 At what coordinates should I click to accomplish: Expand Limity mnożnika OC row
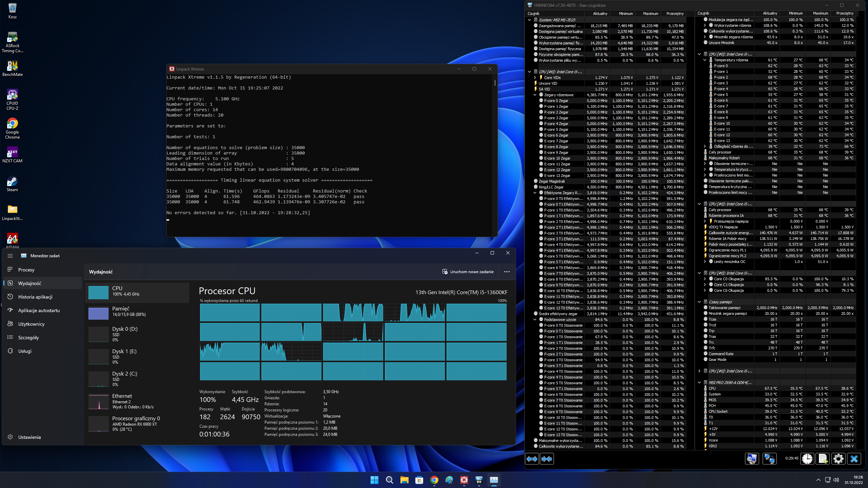(x=705, y=262)
